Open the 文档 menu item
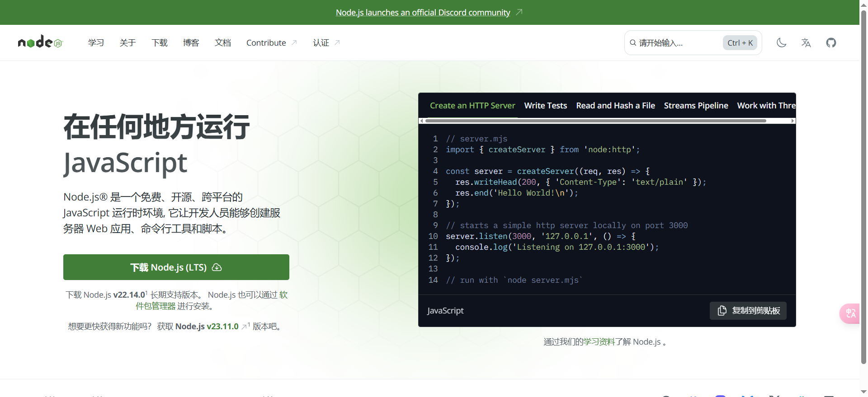The image size is (868, 397). tap(222, 43)
